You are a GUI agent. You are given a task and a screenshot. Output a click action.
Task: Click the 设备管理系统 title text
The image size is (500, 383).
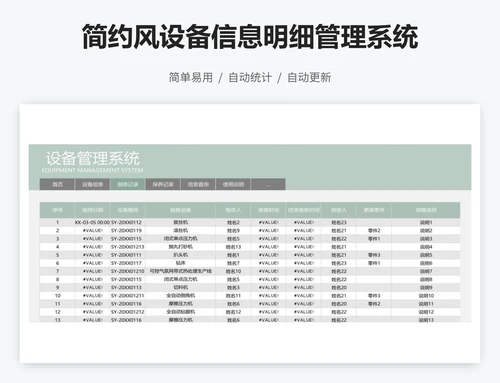tap(92, 158)
